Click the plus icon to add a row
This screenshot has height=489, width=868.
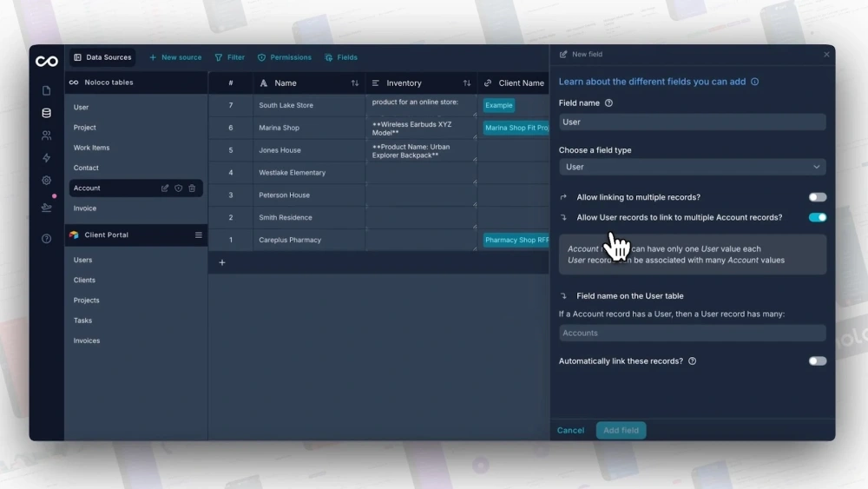222,262
